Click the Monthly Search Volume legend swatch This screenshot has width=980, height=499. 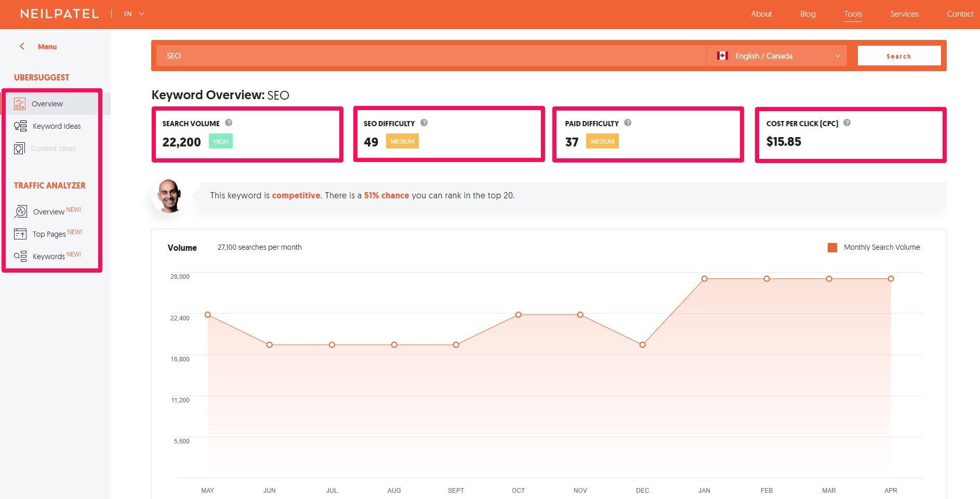click(832, 248)
